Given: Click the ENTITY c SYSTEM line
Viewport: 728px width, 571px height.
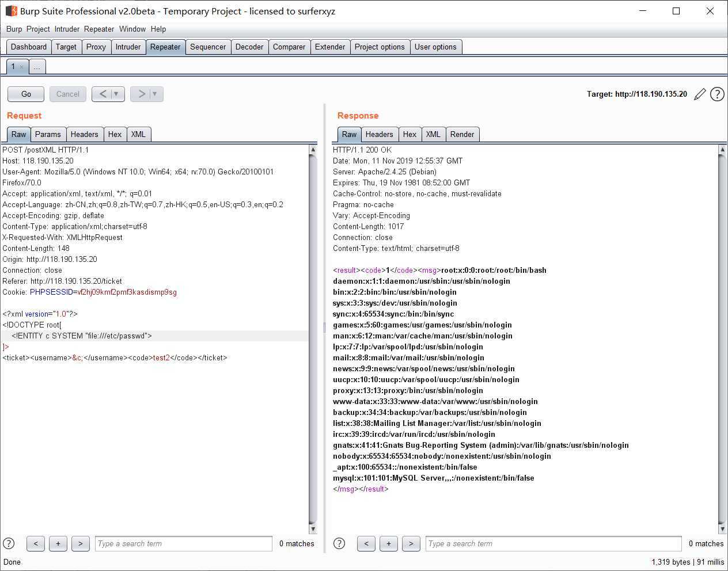Looking at the screenshot, I should [x=82, y=336].
